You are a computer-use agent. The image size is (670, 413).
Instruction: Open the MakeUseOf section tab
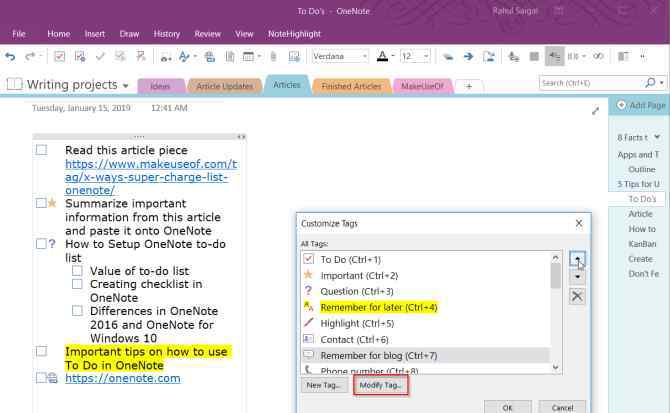422,86
